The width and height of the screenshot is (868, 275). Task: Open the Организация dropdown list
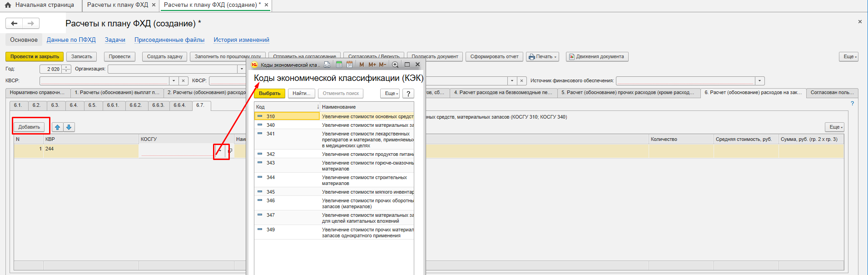(x=242, y=69)
